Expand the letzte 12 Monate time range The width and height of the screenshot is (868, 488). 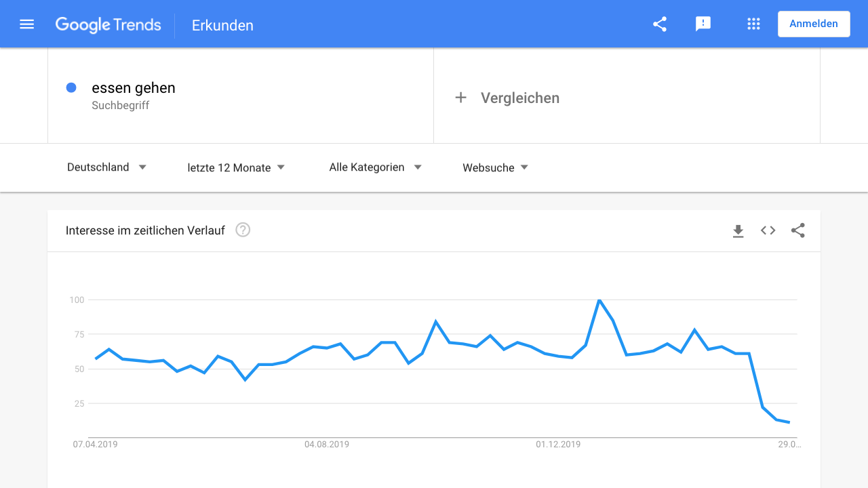coord(236,167)
